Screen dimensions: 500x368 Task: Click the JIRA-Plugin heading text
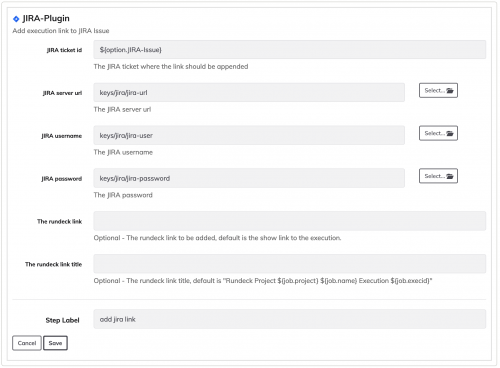click(46, 18)
